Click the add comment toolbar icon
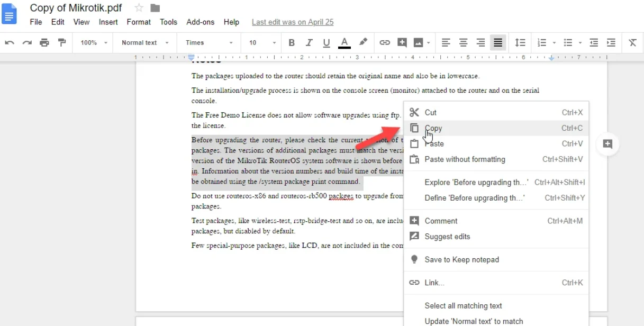Screen dimensions: 644x326 pyautogui.click(x=402, y=43)
